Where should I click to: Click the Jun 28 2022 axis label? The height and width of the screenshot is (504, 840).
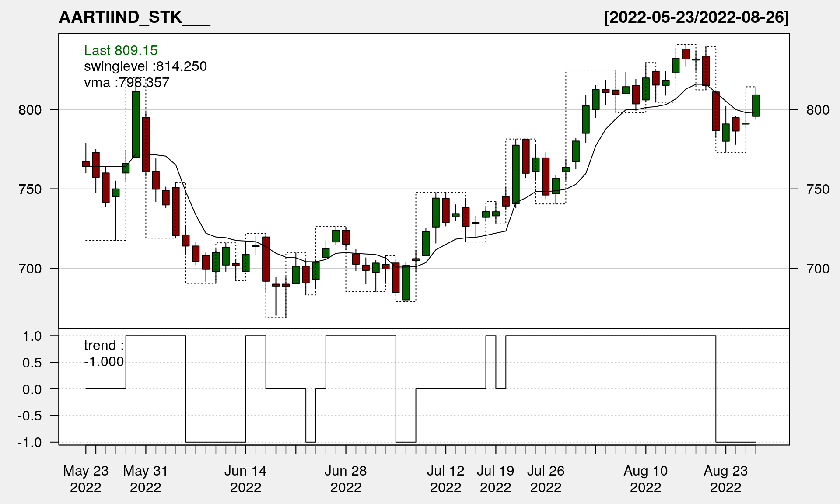[346, 479]
